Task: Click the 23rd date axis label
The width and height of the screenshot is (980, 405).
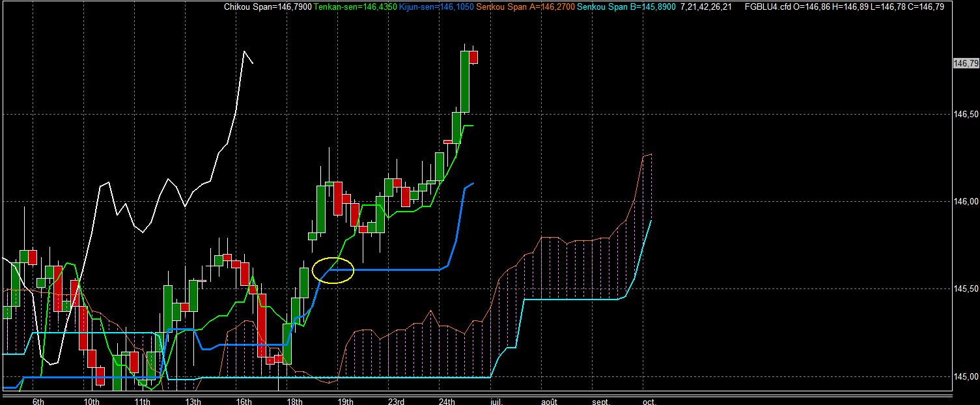Action: 396,400
